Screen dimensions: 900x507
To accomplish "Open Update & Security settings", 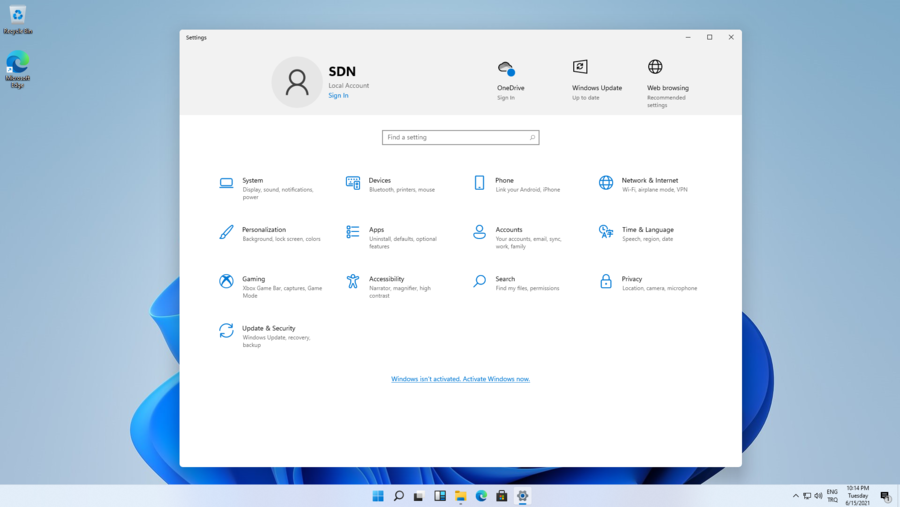I will click(268, 329).
